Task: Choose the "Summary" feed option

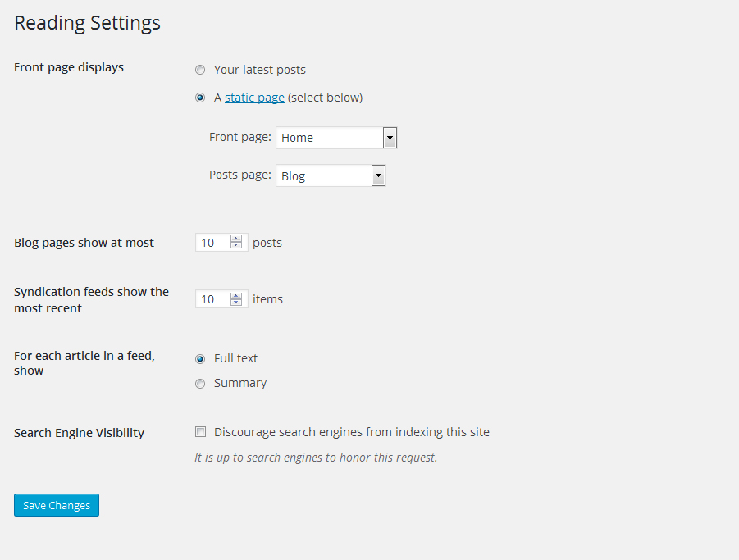Action: pos(200,383)
